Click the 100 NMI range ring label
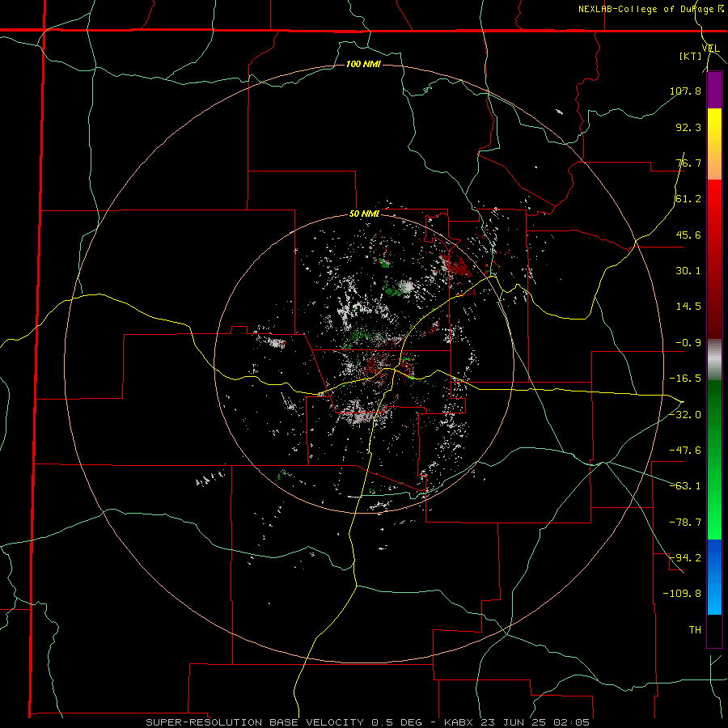728x728 pixels. pos(363,64)
